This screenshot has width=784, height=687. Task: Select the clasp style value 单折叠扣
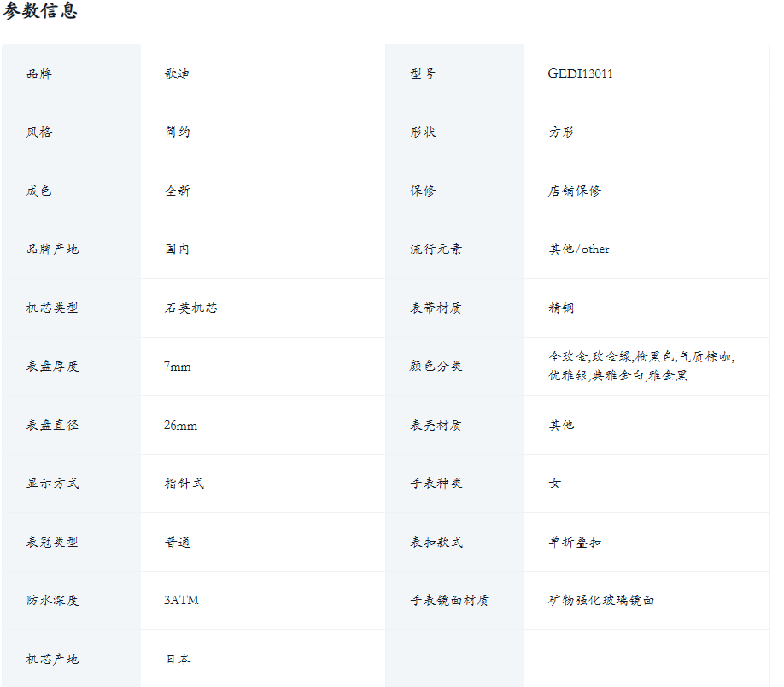tap(575, 543)
